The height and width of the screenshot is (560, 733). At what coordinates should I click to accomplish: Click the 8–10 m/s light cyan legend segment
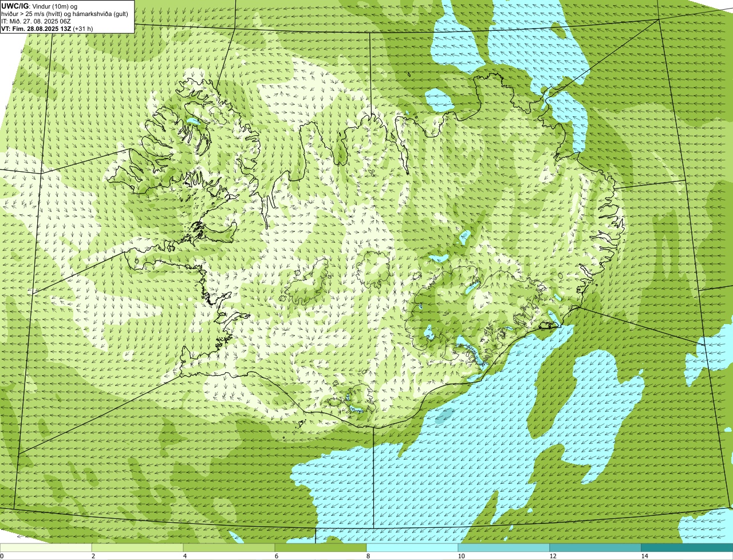tap(412, 547)
